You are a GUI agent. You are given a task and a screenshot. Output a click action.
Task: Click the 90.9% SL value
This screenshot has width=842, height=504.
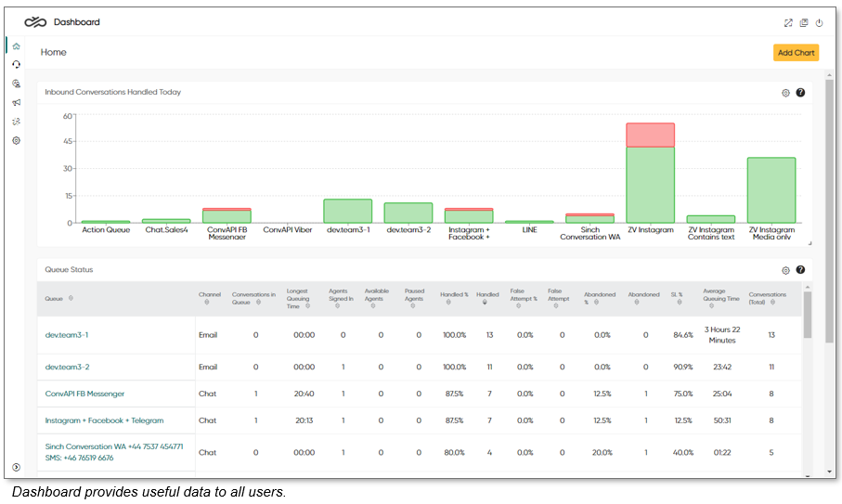tap(683, 368)
